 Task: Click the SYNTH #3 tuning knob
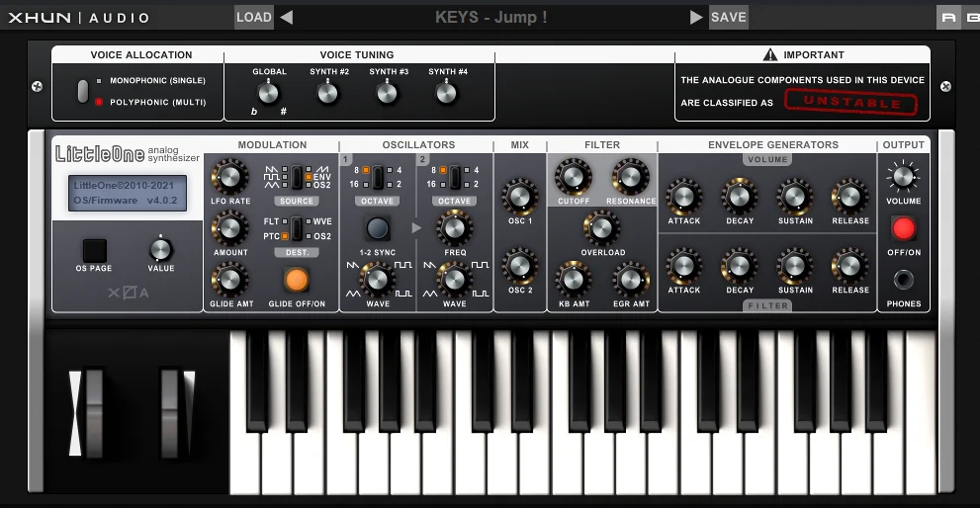coord(387,93)
